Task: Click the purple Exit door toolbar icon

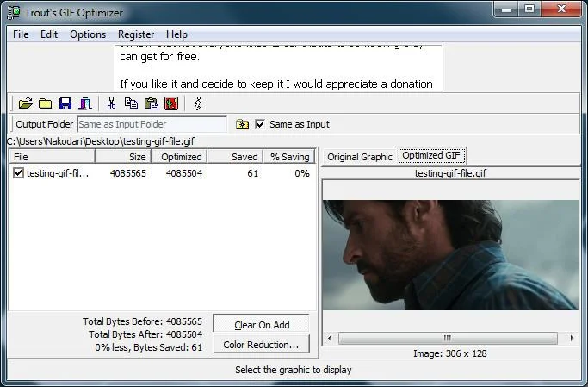Action: pos(85,103)
